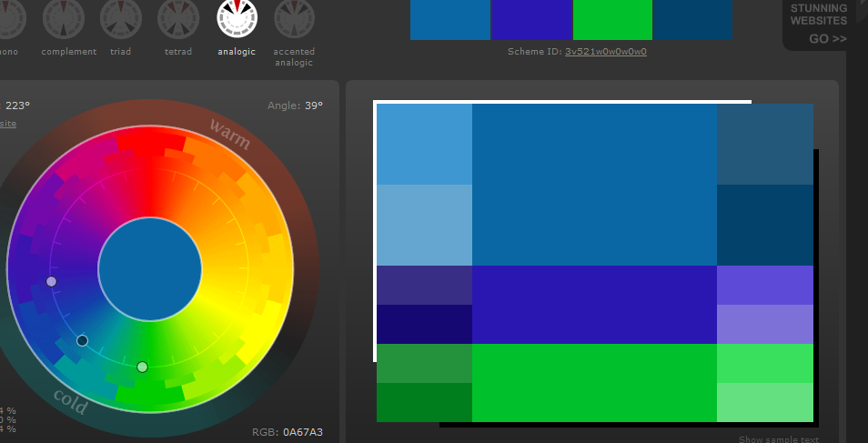
Task: Click the Show sample text link
Action: [778, 439]
